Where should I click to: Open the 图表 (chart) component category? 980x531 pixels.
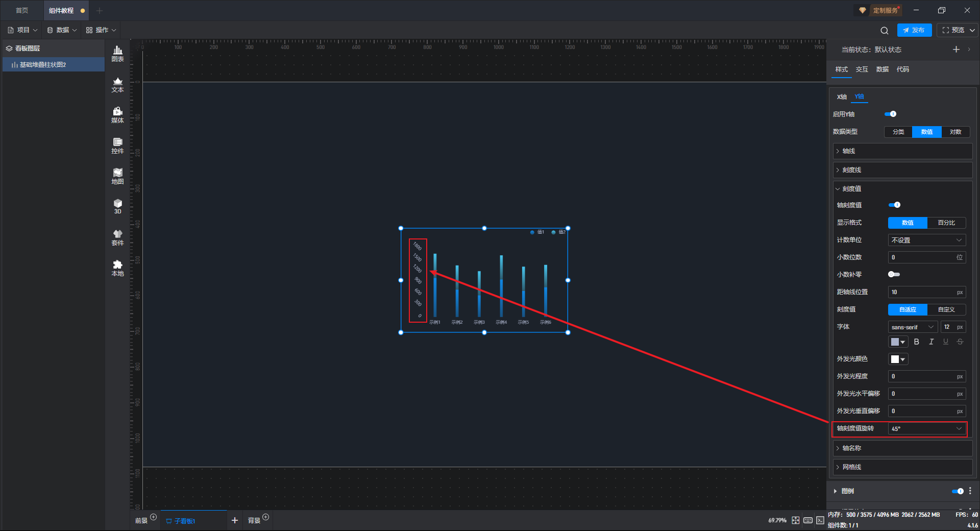click(117, 54)
